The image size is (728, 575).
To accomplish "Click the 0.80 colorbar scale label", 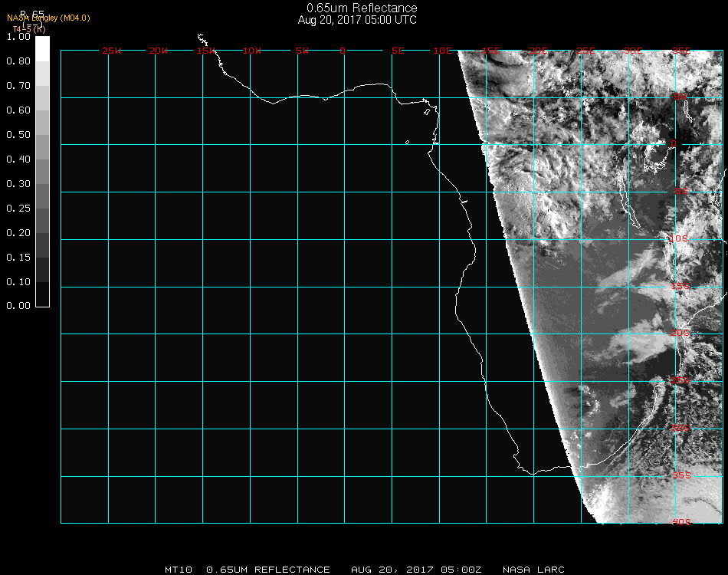I will (x=18, y=61).
